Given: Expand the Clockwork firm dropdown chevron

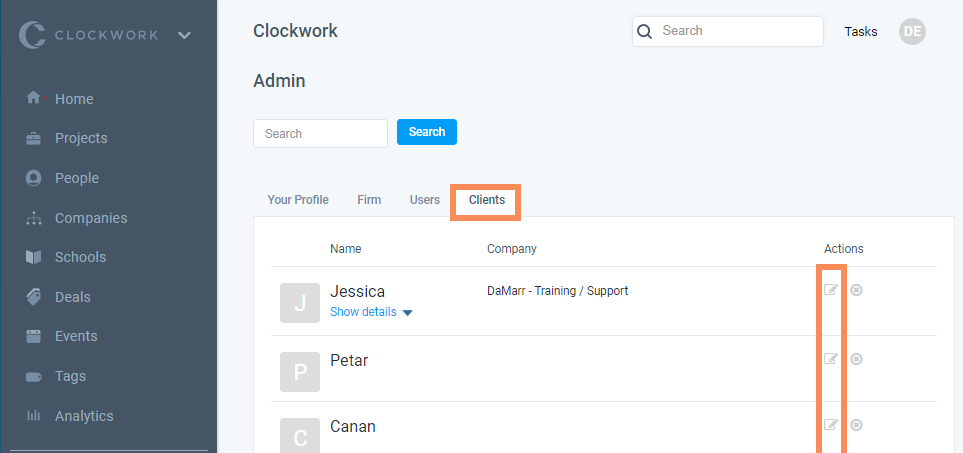Looking at the screenshot, I should [x=184, y=35].
